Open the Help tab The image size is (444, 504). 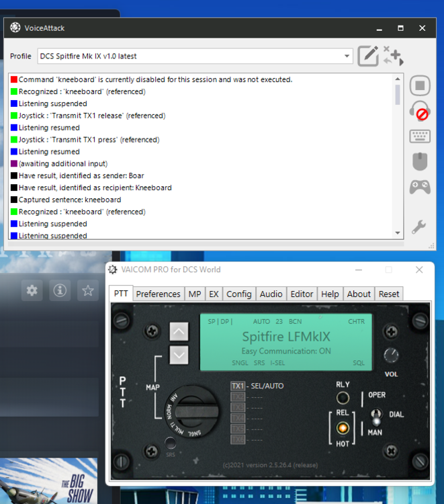click(x=330, y=294)
